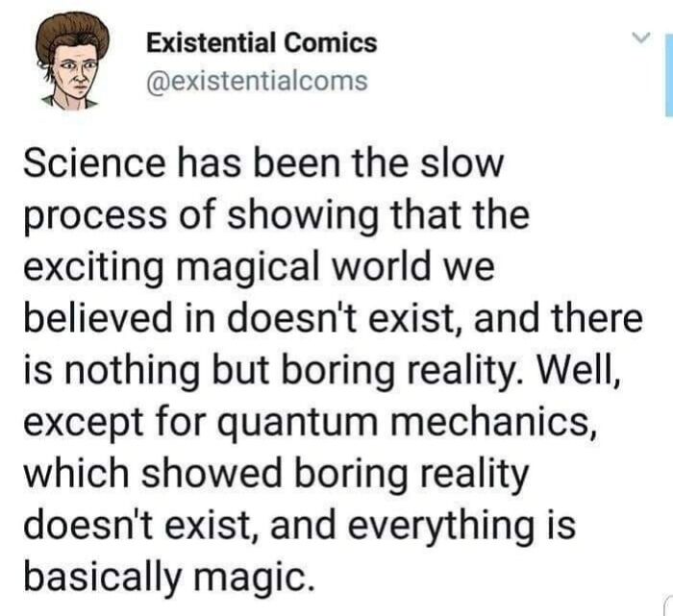This screenshot has height=616, width=673.
Task: Click the phrase "process of showing"
Action: point(200,216)
